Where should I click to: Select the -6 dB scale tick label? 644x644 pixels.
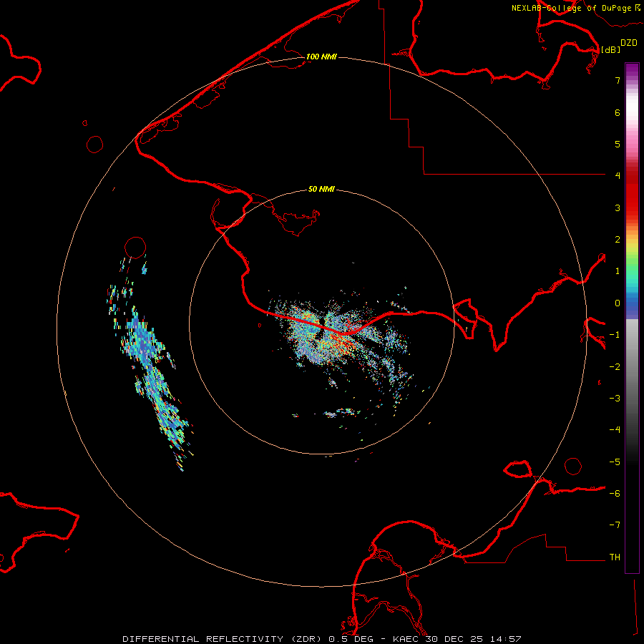click(615, 494)
